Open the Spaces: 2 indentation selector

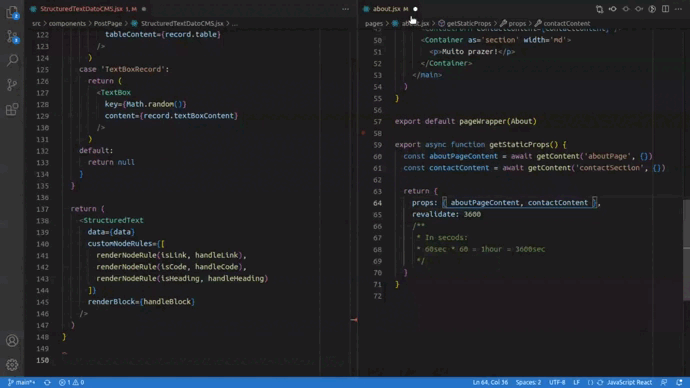pos(528,382)
